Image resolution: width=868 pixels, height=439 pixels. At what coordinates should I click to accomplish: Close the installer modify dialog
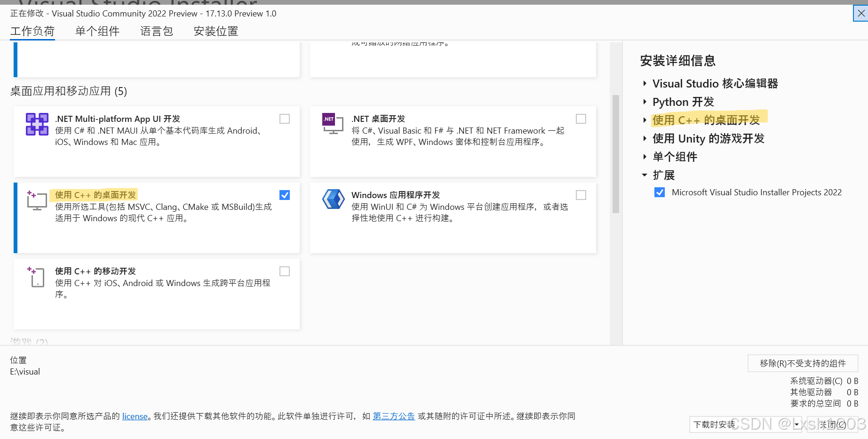860,13
